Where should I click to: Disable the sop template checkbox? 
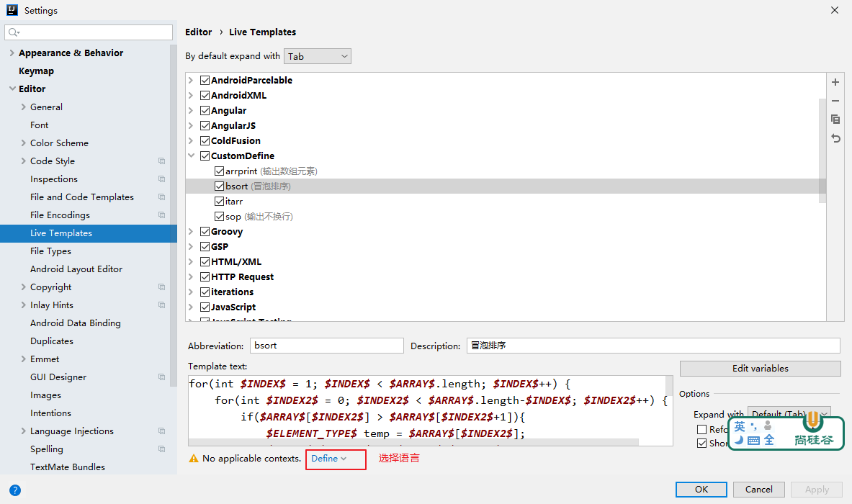click(x=220, y=217)
